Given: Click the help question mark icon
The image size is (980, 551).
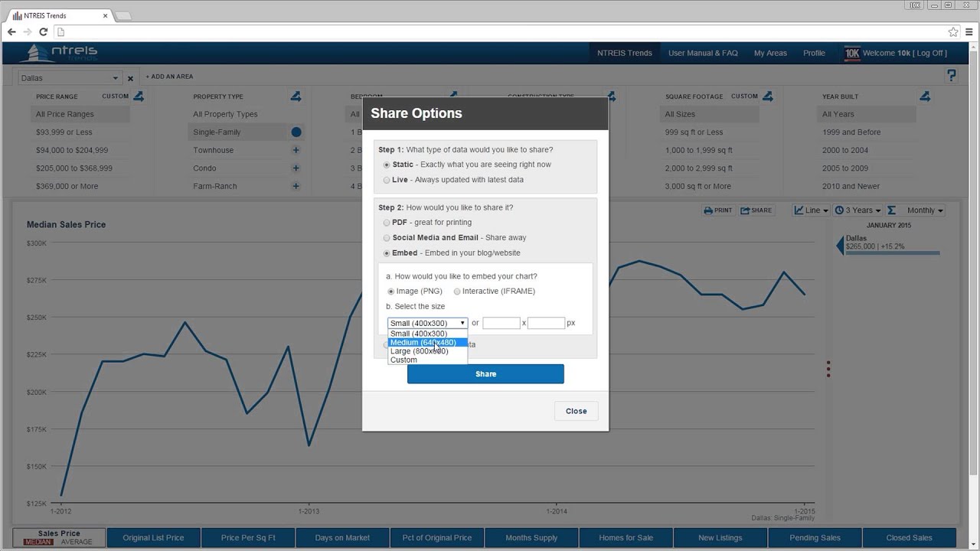Looking at the screenshot, I should (952, 75).
